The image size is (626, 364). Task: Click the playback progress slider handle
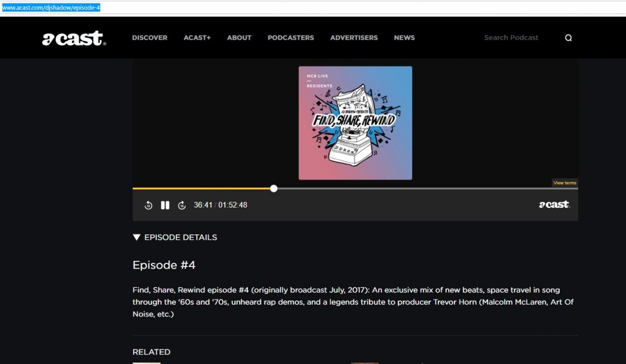pos(274,188)
